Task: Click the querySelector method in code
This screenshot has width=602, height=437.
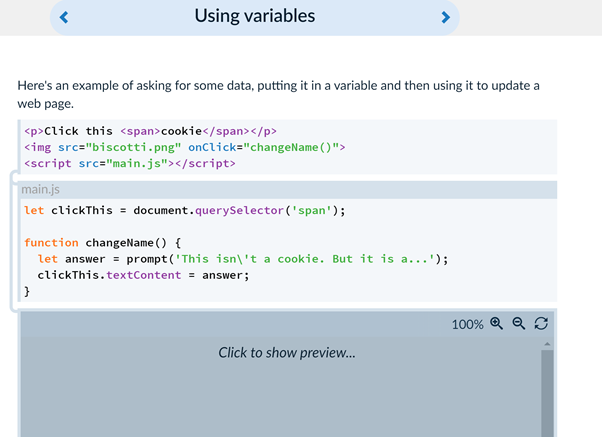Action: (x=240, y=210)
